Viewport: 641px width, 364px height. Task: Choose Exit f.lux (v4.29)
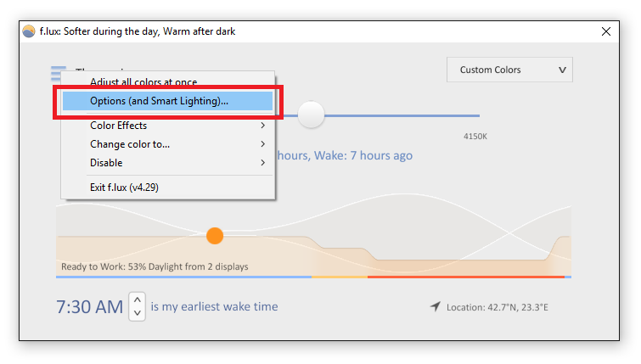click(x=167, y=188)
